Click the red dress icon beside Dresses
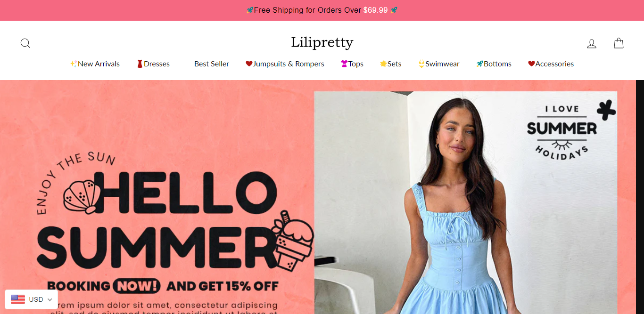The width and height of the screenshot is (644, 314). click(x=140, y=64)
